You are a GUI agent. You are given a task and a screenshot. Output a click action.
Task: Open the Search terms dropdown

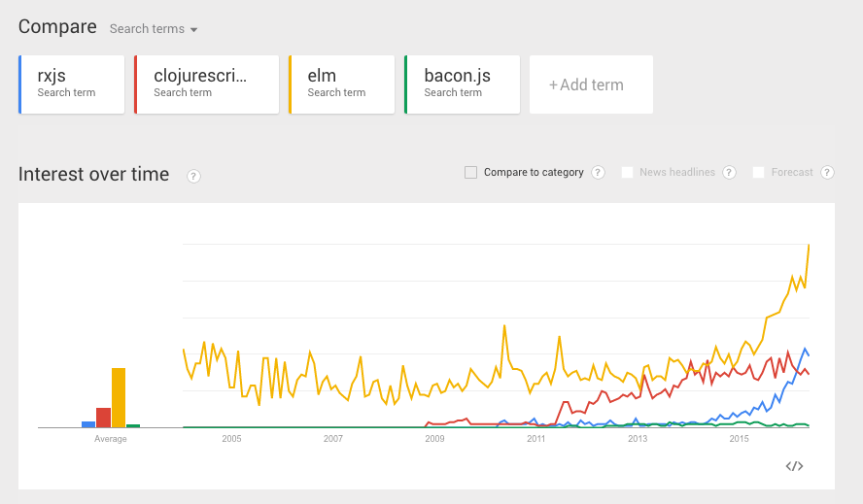(x=153, y=28)
